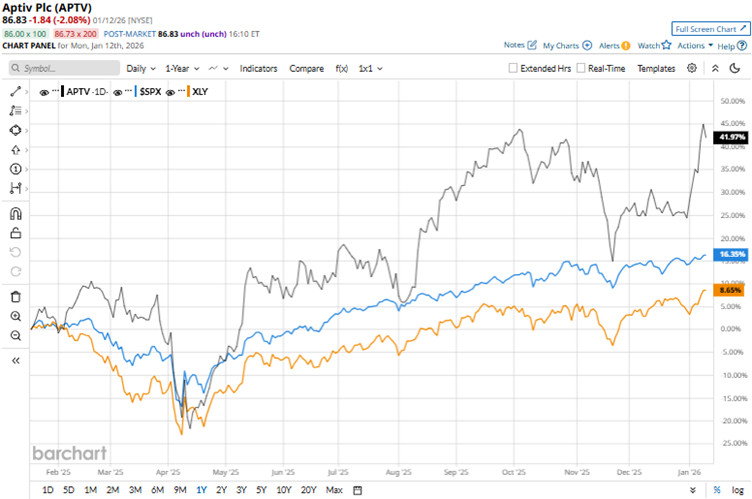Open the f(x) expressions menu

point(341,69)
